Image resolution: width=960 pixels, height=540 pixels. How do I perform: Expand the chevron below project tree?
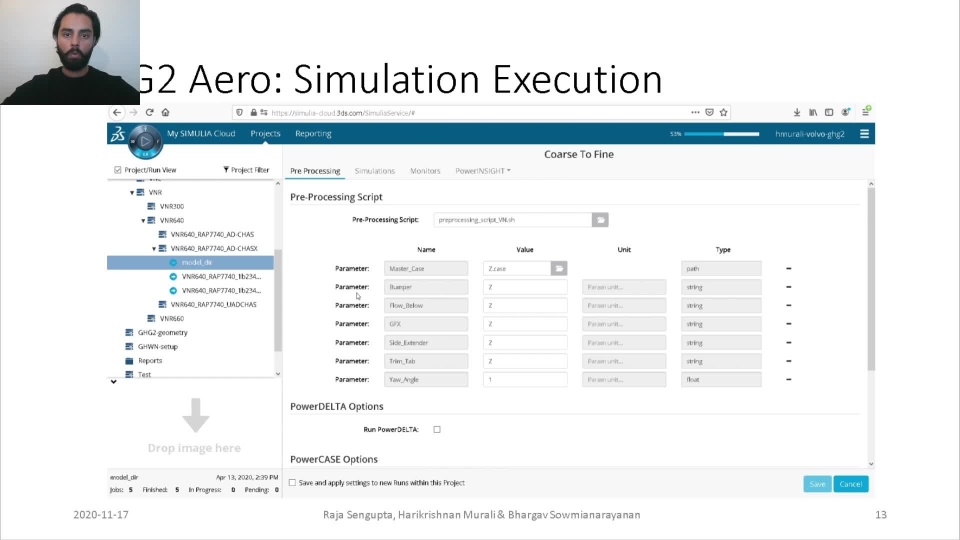[114, 382]
